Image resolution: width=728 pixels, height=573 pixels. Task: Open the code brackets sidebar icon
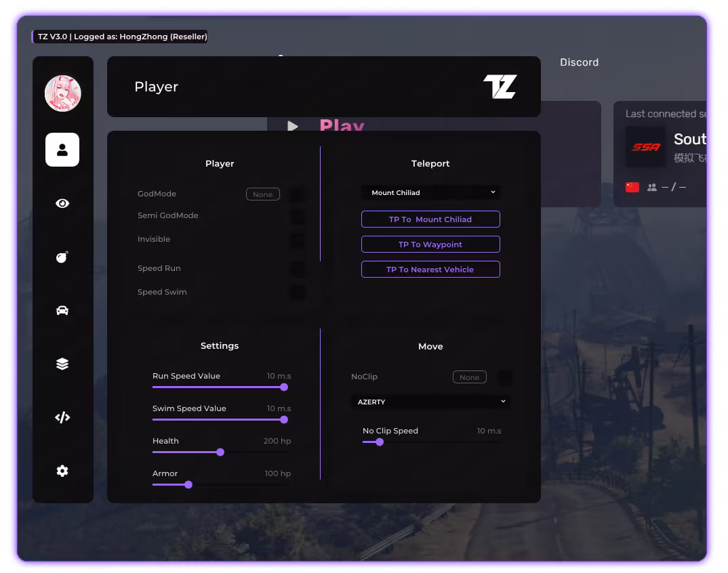62,417
